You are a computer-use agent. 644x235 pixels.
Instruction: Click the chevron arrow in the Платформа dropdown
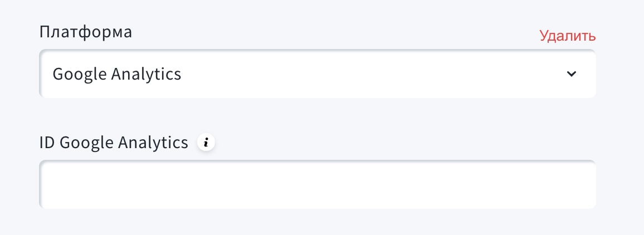(571, 74)
